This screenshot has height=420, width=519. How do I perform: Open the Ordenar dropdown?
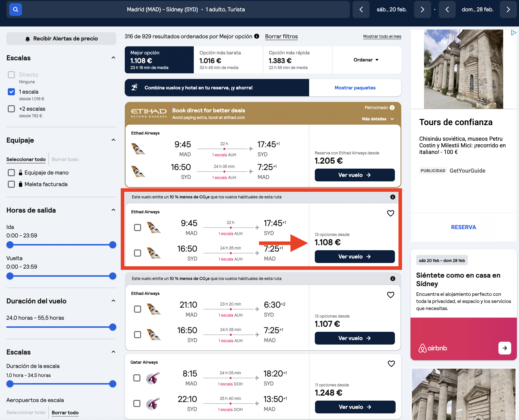coord(367,60)
